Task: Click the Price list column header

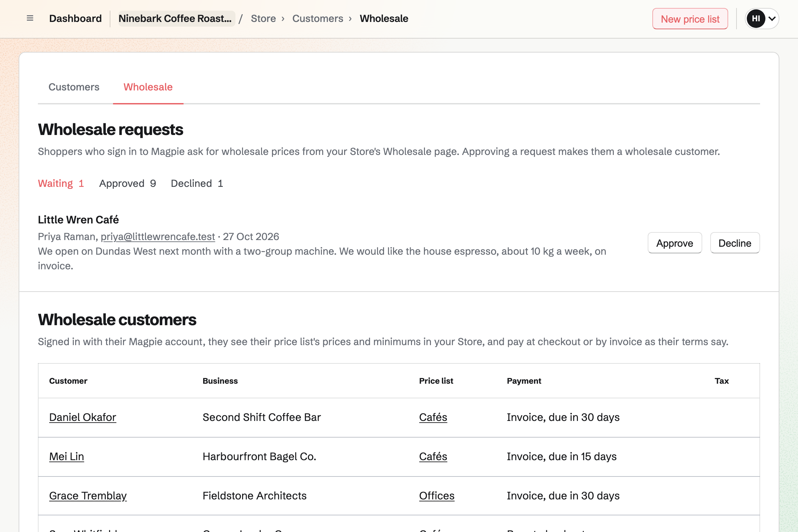Action: point(436,381)
